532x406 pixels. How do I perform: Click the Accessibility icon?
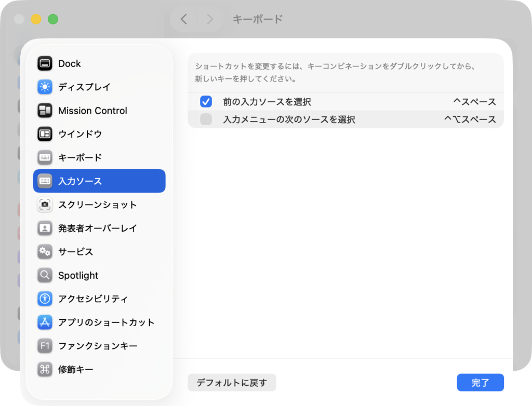(x=45, y=299)
